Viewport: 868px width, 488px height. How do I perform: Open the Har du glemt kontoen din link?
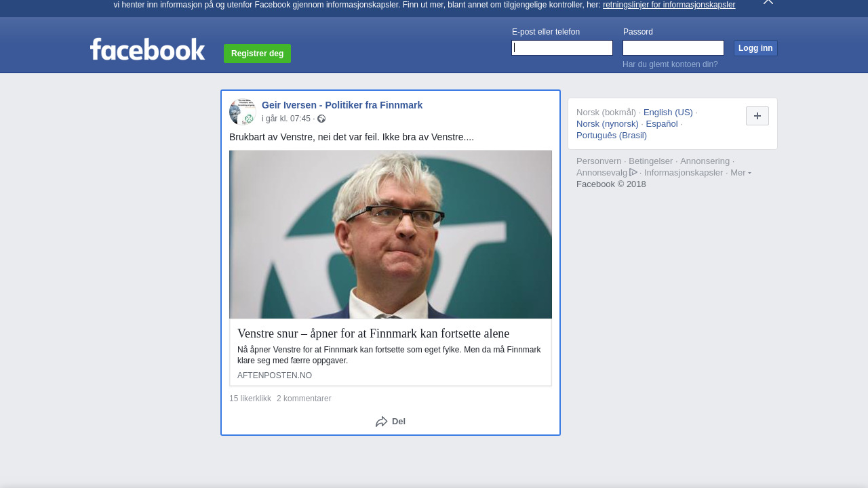coord(670,64)
